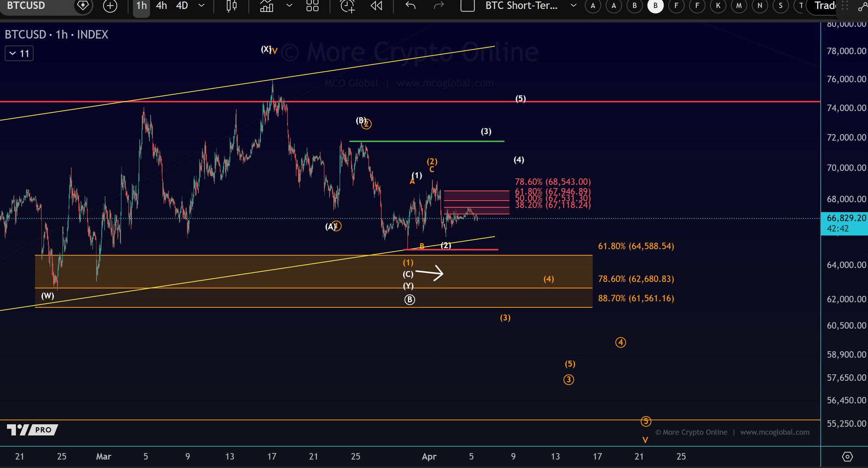This screenshot has width=868, height=468.
Task: Click the BTCUSD symbol search button
Action: tap(26, 6)
